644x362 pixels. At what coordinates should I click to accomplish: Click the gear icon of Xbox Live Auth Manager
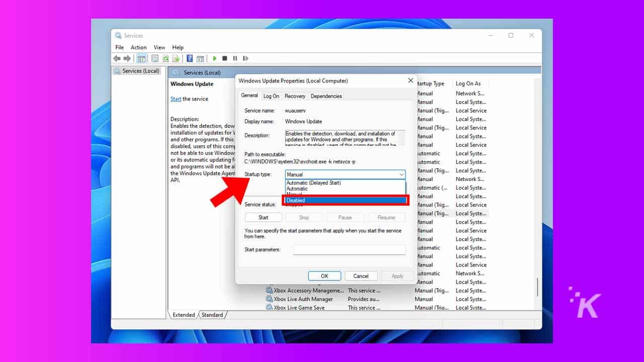(269, 299)
